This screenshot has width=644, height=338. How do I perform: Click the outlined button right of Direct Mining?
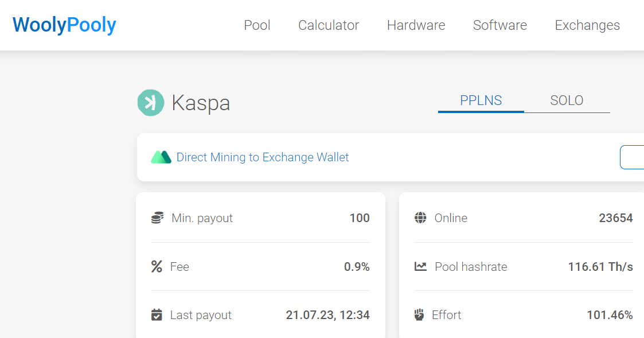(631, 157)
